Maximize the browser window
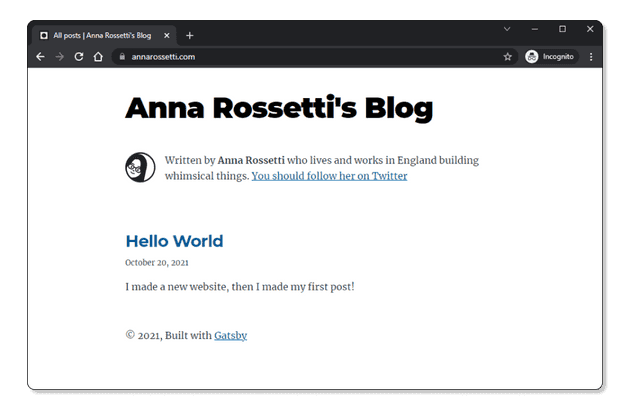 point(562,29)
